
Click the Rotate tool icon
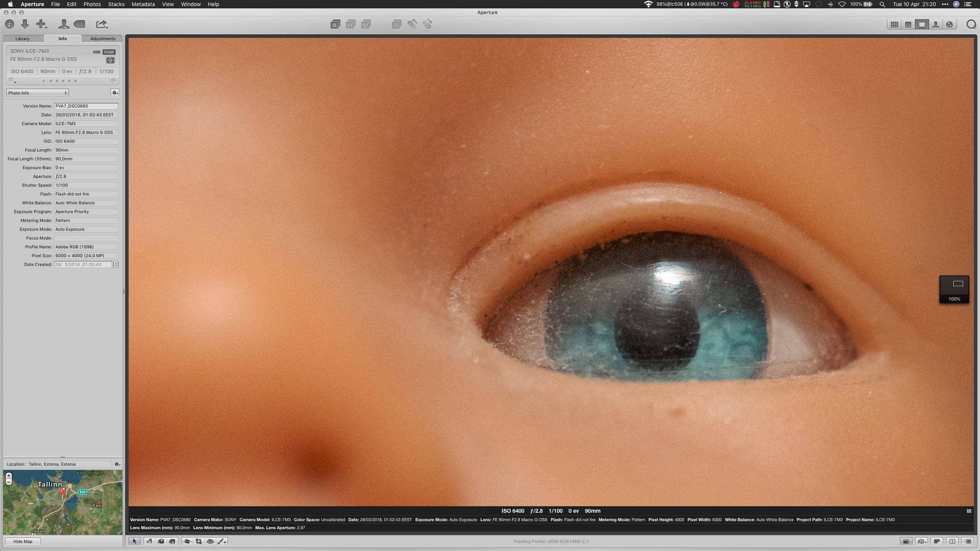point(149,541)
